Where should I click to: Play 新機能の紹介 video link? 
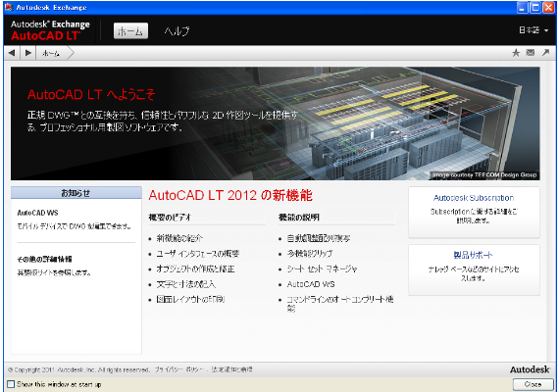179,238
